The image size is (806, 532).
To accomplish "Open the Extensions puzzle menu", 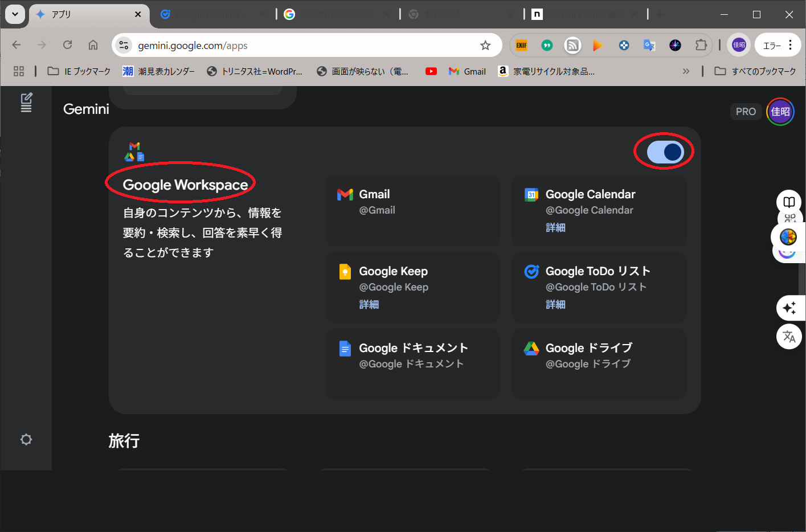I will point(701,45).
